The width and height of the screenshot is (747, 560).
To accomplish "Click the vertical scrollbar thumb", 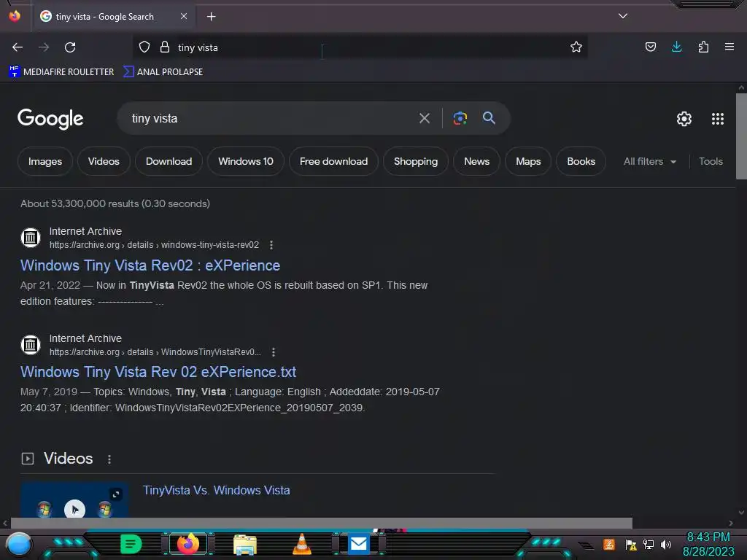I will [741, 136].
